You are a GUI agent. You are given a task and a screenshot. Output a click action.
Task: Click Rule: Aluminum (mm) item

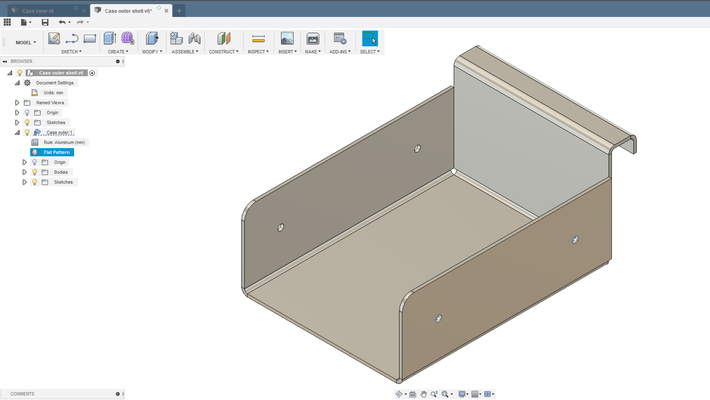coord(64,142)
